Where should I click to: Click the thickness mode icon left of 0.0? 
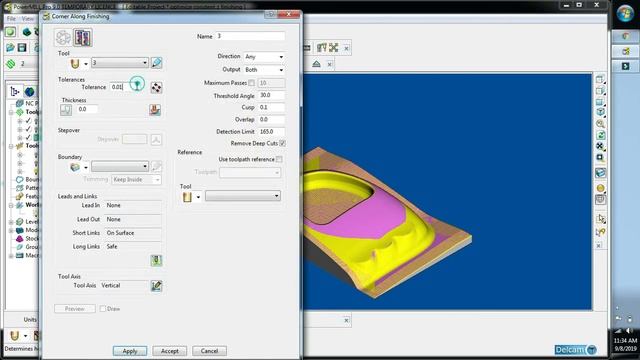pos(66,109)
